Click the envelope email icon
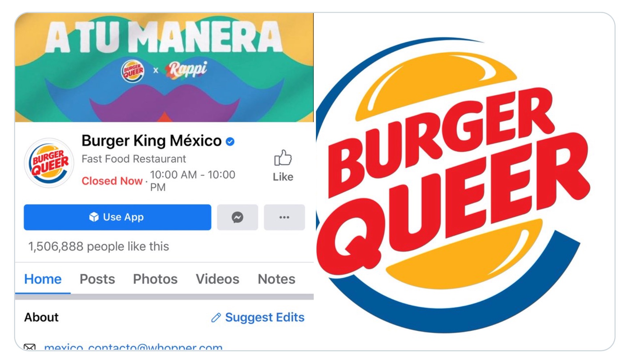629x364 pixels. 30,347
